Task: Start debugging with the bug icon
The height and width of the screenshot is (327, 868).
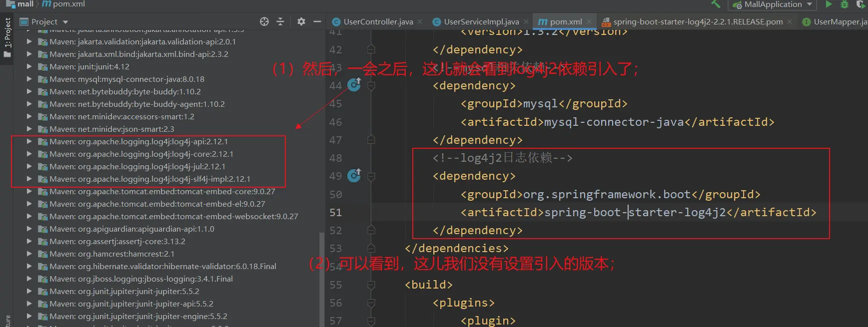Action: pyautogui.click(x=845, y=4)
